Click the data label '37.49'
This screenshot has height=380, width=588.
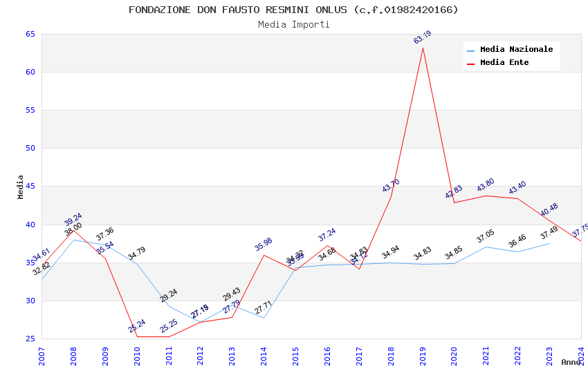(x=549, y=233)
